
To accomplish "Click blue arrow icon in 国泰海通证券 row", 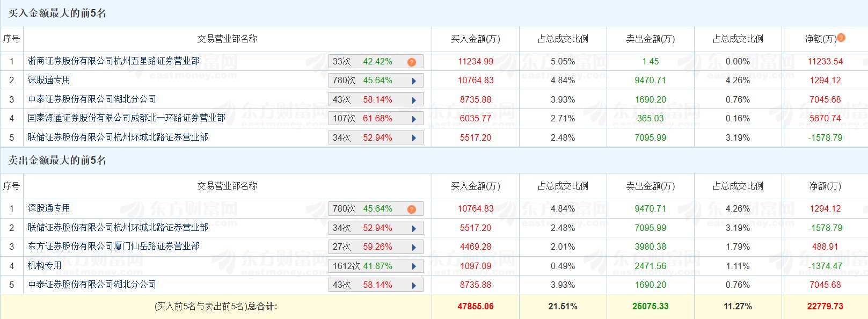I will (414, 119).
